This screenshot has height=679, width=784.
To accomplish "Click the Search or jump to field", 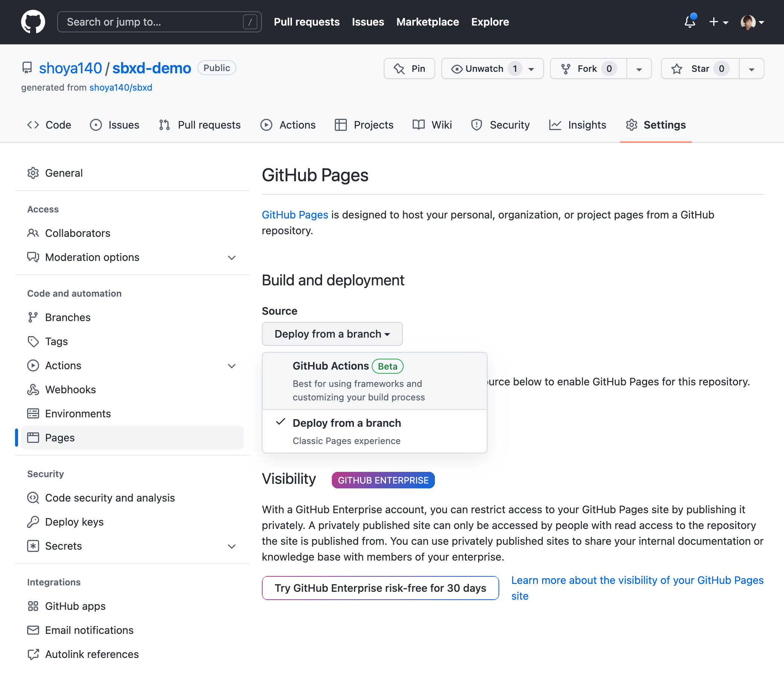I will tap(159, 21).
